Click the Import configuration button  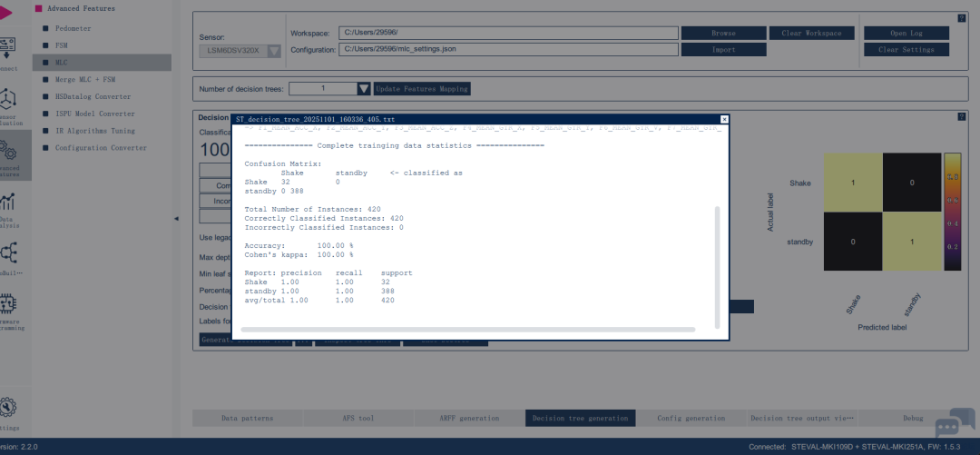[x=724, y=49]
